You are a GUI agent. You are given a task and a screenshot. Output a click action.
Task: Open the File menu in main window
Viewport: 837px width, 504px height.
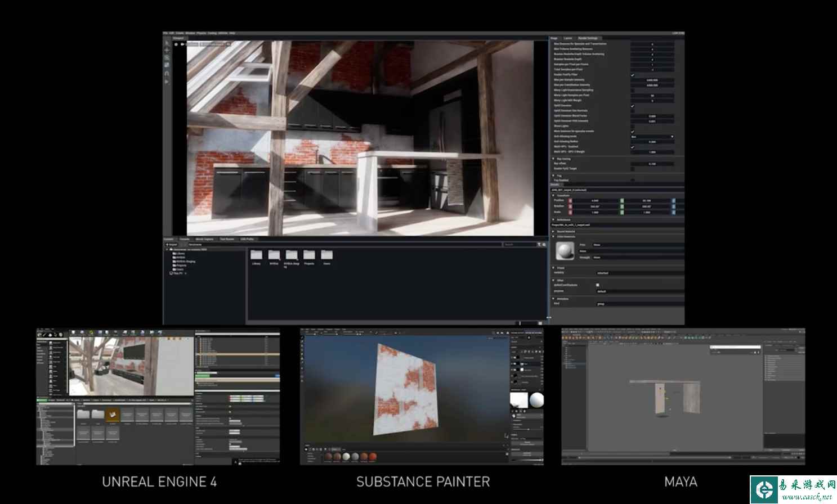[165, 33]
